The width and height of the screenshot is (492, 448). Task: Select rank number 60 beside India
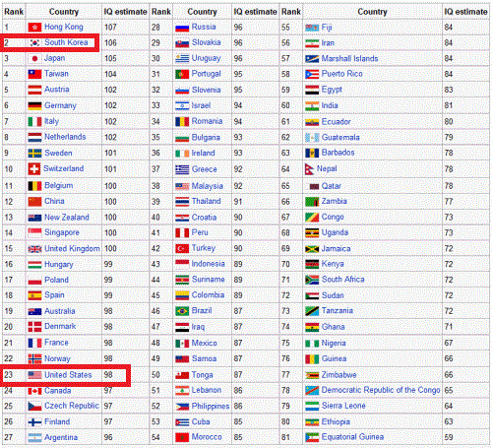click(285, 105)
